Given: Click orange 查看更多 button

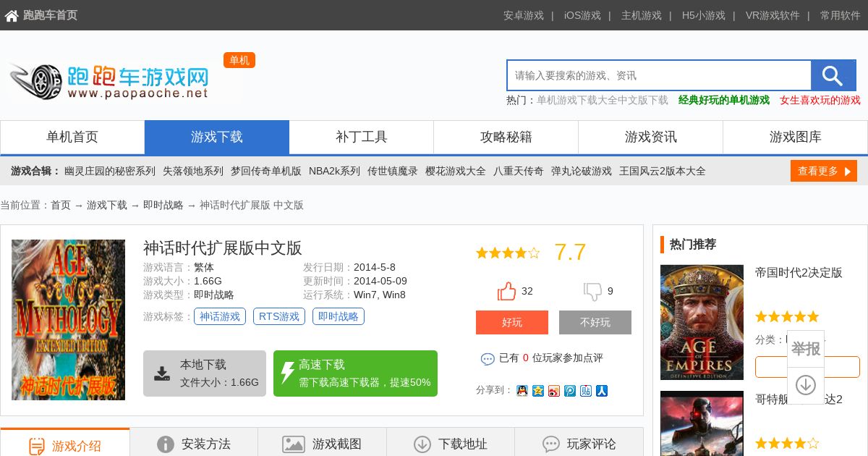Looking at the screenshot, I should coord(824,171).
